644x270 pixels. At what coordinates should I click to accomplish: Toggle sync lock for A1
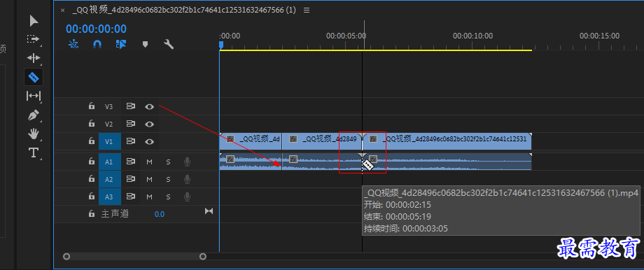point(131,162)
